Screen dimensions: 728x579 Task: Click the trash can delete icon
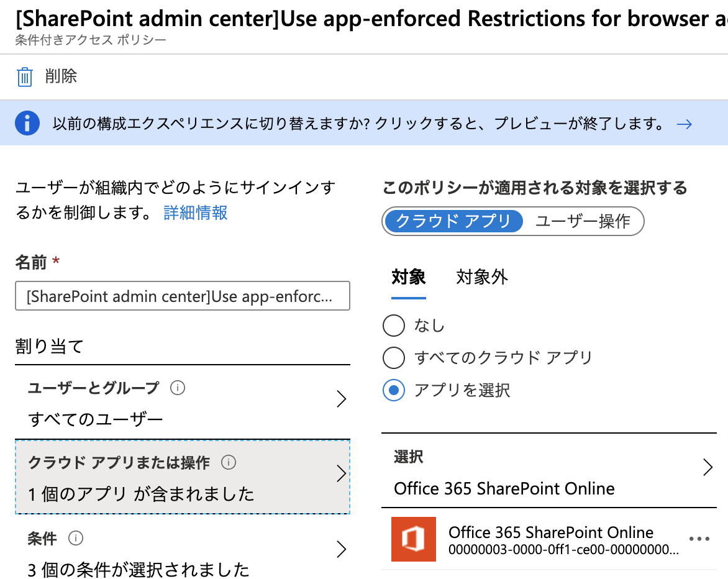25,76
